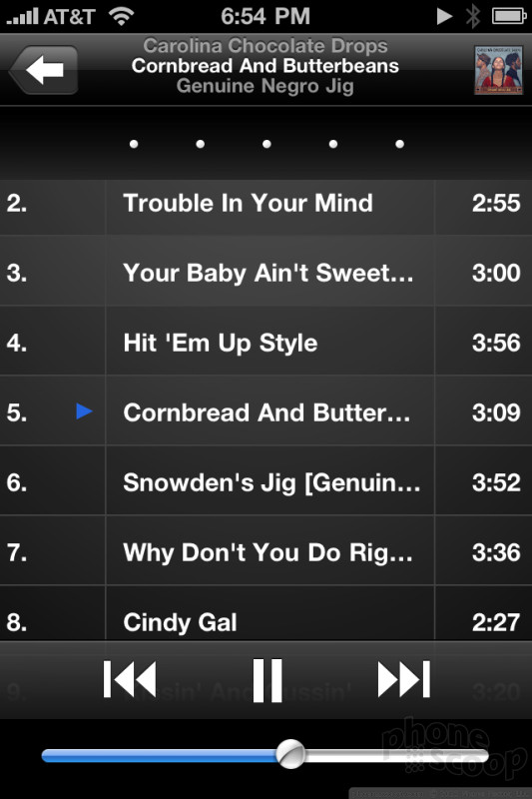Select Cornbread And Butter... track row
Image resolution: width=532 pixels, height=799 pixels.
pos(266,412)
